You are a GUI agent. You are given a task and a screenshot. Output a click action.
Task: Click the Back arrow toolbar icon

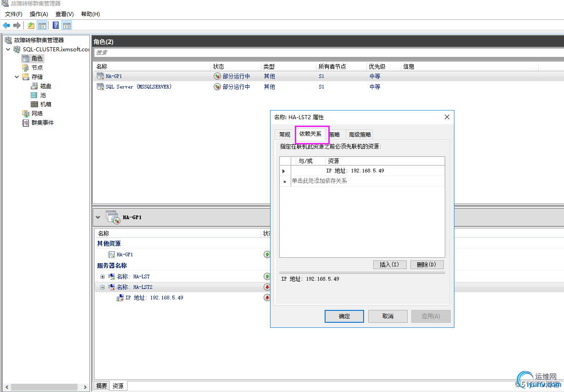pyautogui.click(x=6, y=25)
